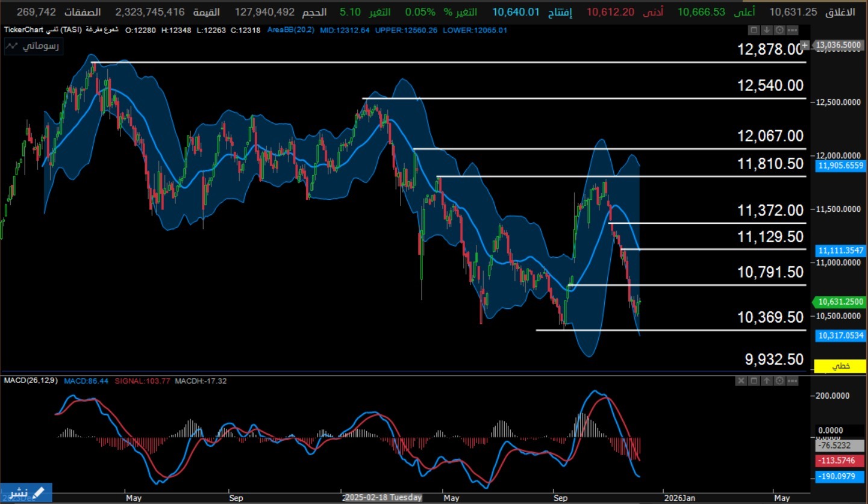Open MACD panel settings gear

click(779, 381)
